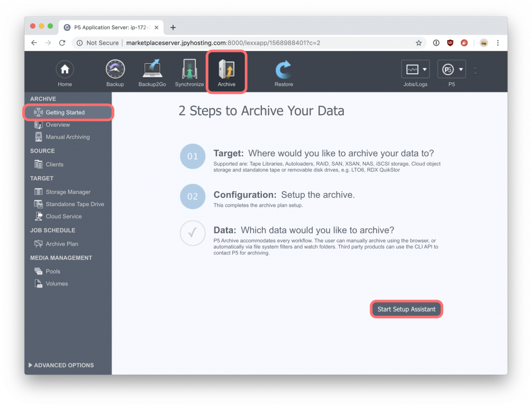Open a new browser tab

click(x=173, y=28)
